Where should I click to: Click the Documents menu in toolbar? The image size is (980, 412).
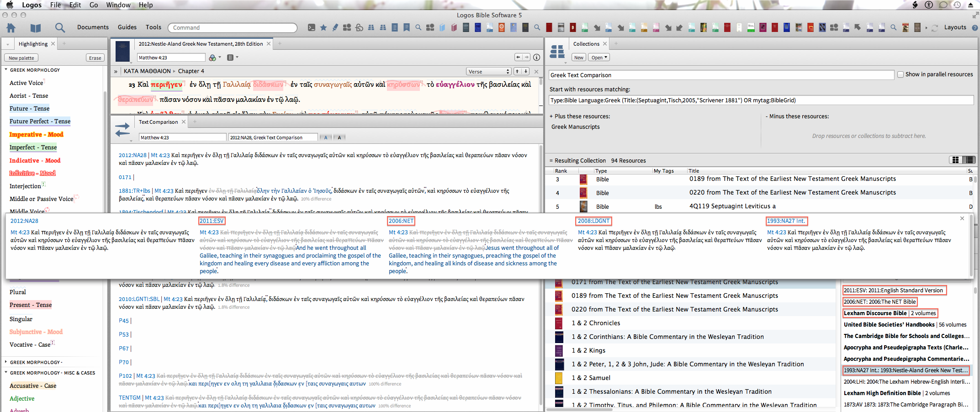click(93, 27)
